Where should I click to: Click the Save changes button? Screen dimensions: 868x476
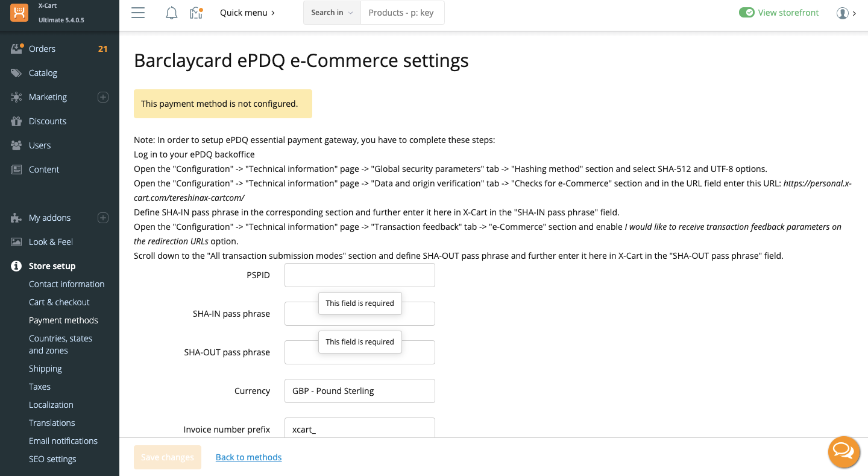(168, 457)
